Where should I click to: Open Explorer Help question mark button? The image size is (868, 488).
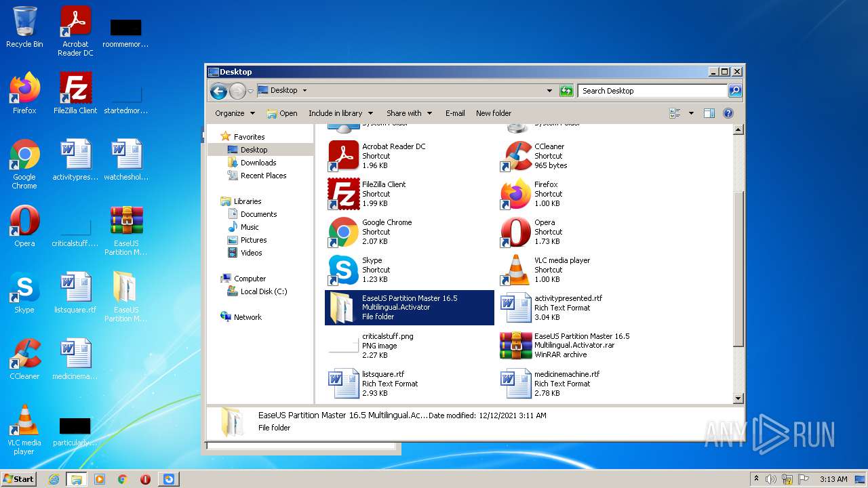coord(728,113)
